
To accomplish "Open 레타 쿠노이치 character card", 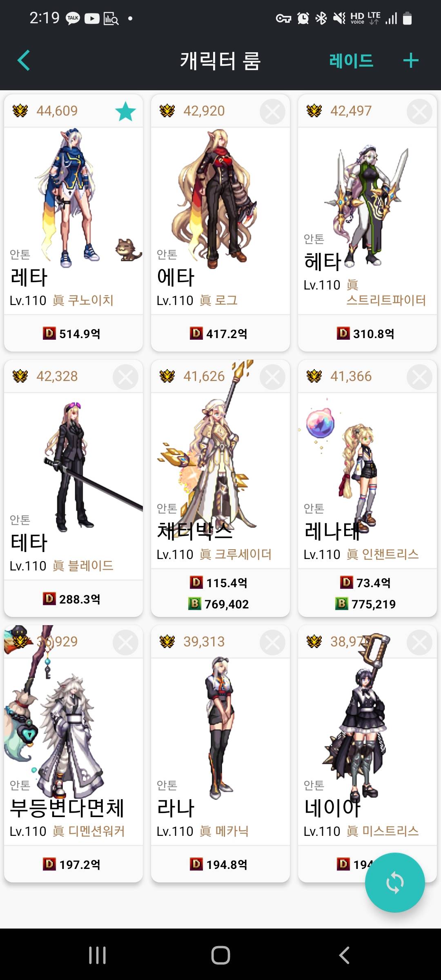I will point(73,223).
